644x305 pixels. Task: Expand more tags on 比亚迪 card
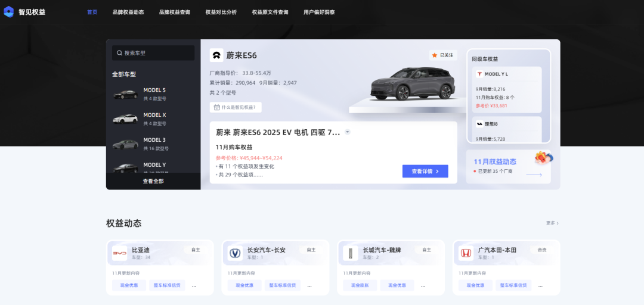click(194, 286)
